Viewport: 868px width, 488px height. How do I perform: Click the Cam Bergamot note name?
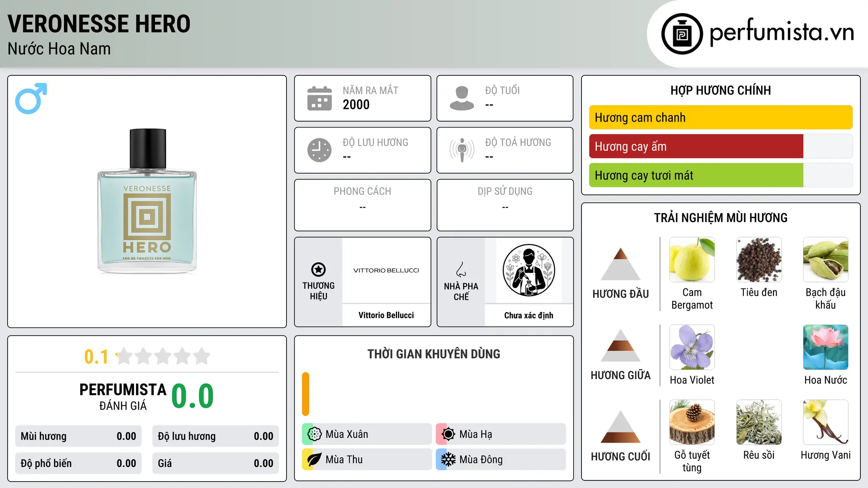click(692, 299)
